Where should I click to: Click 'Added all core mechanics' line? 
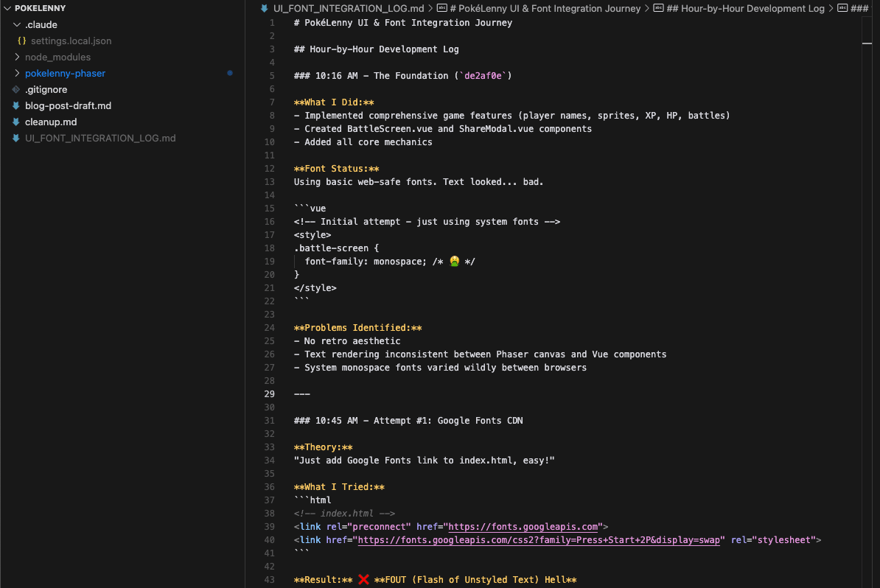click(363, 142)
